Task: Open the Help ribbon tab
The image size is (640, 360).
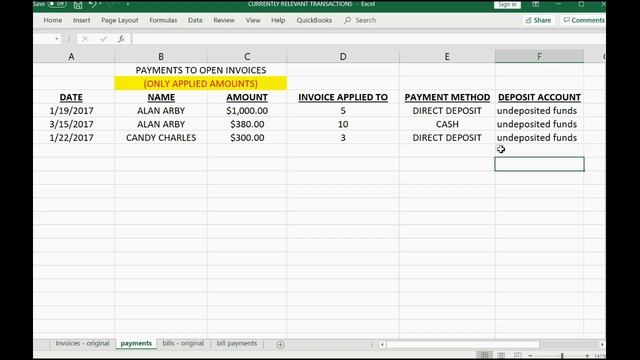Action: (x=278, y=20)
